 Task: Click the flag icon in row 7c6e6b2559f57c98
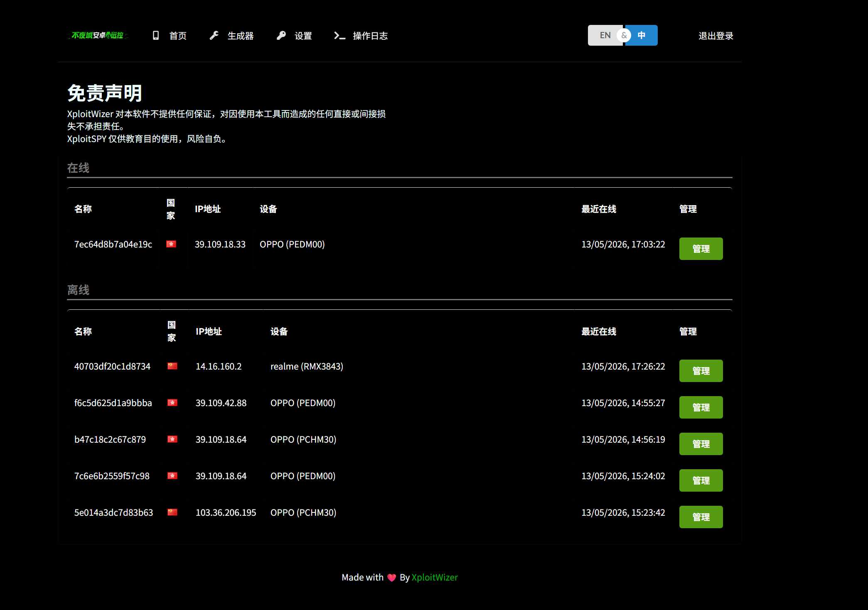point(172,476)
